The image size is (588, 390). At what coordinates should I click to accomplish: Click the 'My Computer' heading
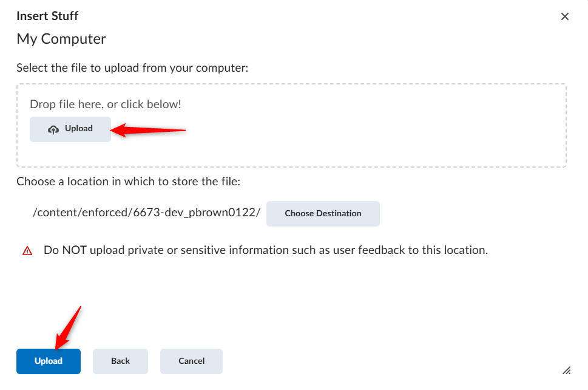pos(61,39)
